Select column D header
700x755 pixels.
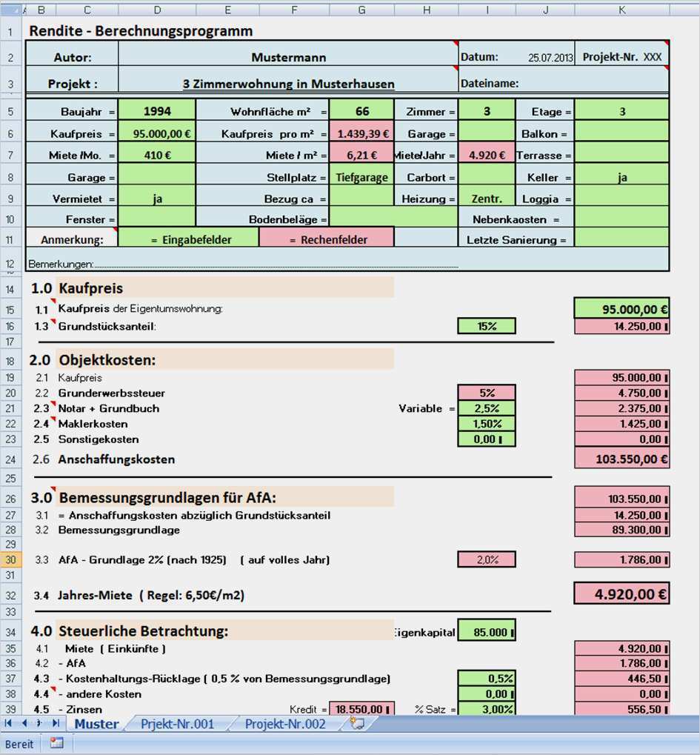pos(157,10)
